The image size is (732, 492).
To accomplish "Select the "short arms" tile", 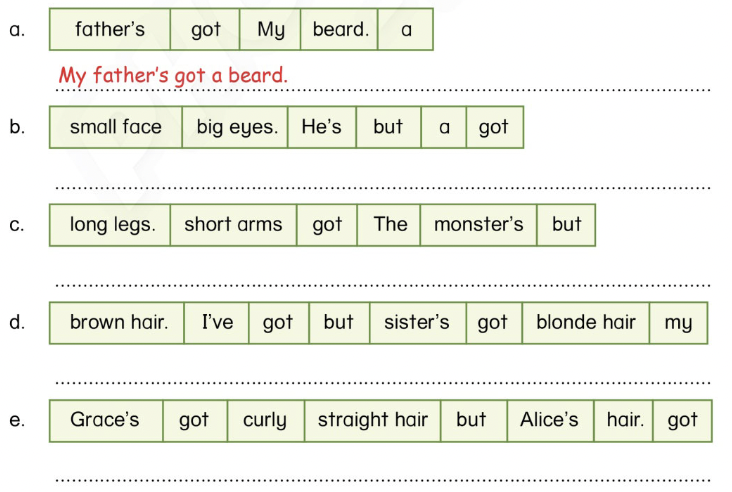I will [233, 225].
